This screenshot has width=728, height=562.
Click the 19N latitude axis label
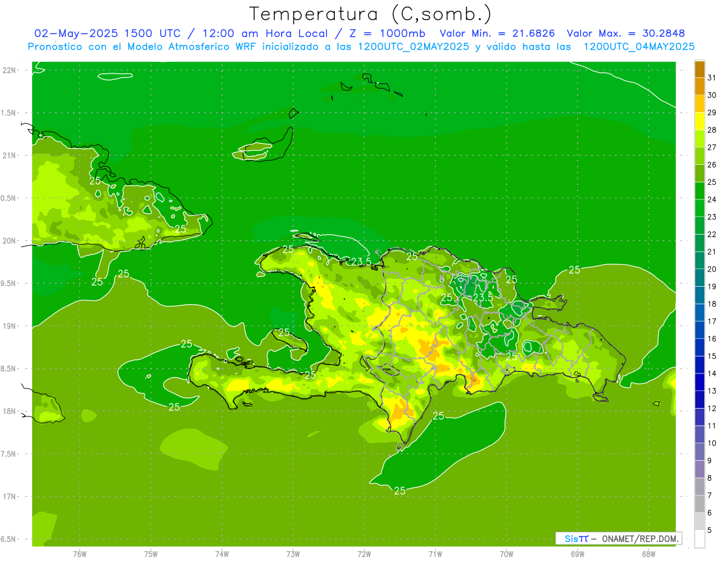tap(9, 326)
